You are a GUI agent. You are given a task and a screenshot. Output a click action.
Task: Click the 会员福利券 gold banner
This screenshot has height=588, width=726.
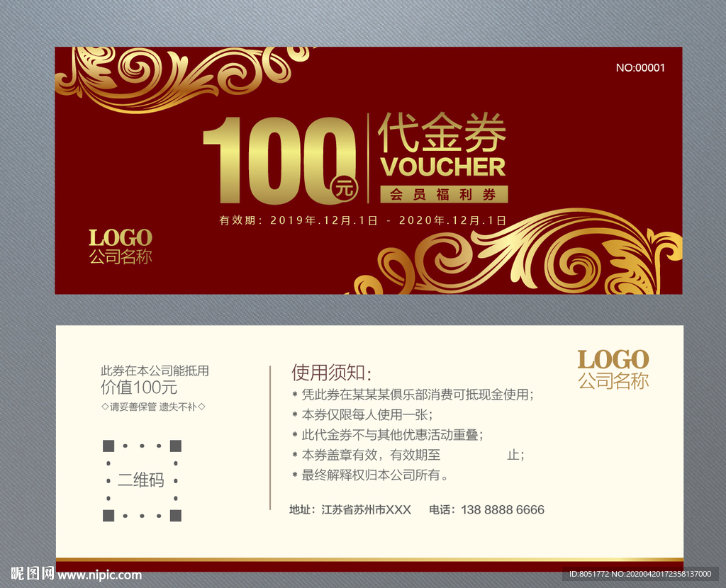point(444,194)
